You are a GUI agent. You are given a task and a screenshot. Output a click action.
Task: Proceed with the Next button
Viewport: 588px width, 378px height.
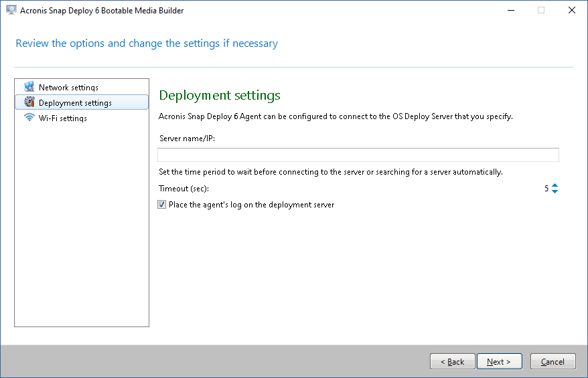click(499, 361)
